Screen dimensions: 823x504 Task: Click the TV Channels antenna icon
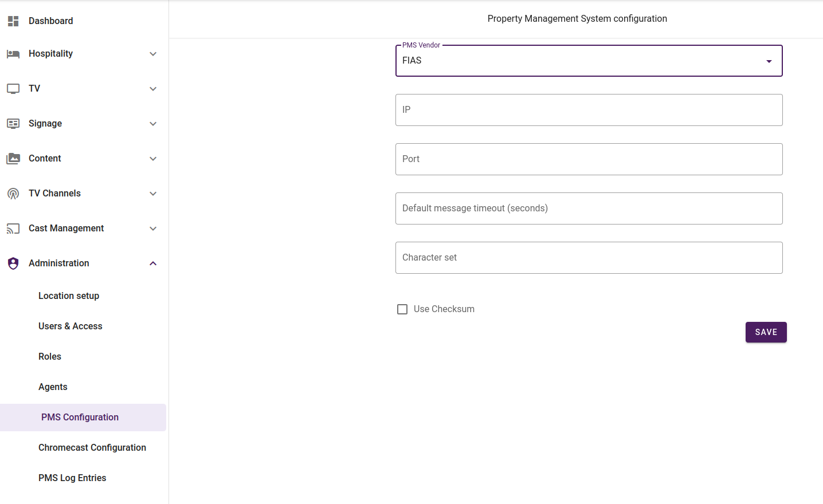(13, 194)
